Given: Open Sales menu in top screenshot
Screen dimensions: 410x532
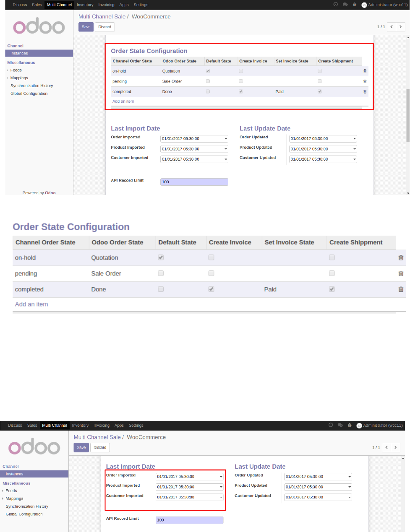Looking at the screenshot, I should pos(37,5).
